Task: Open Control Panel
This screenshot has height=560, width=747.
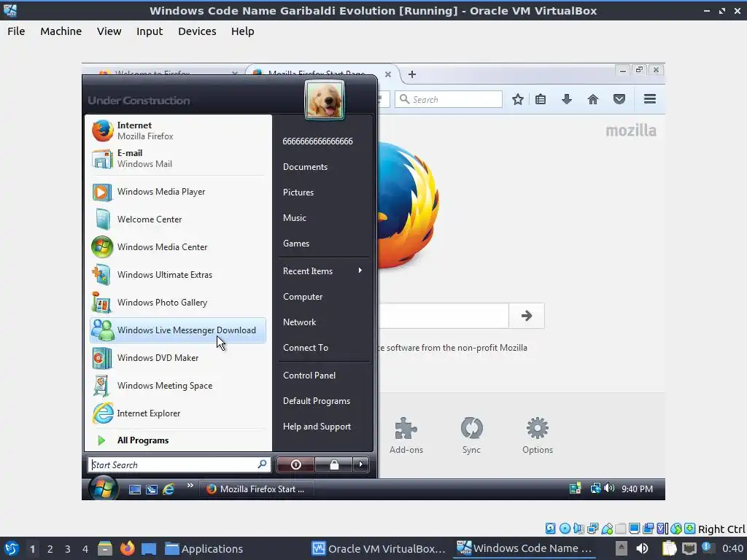Action: (309, 376)
